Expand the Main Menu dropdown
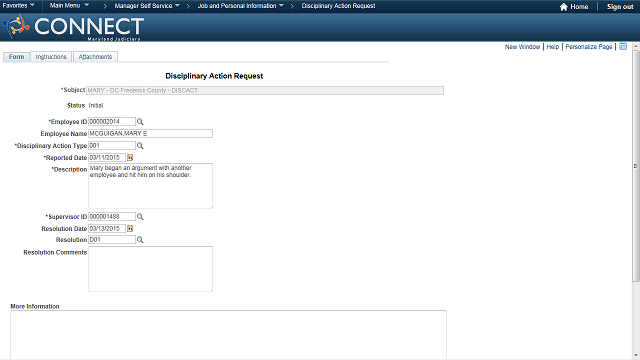This screenshot has width=640, height=360. 69,6
